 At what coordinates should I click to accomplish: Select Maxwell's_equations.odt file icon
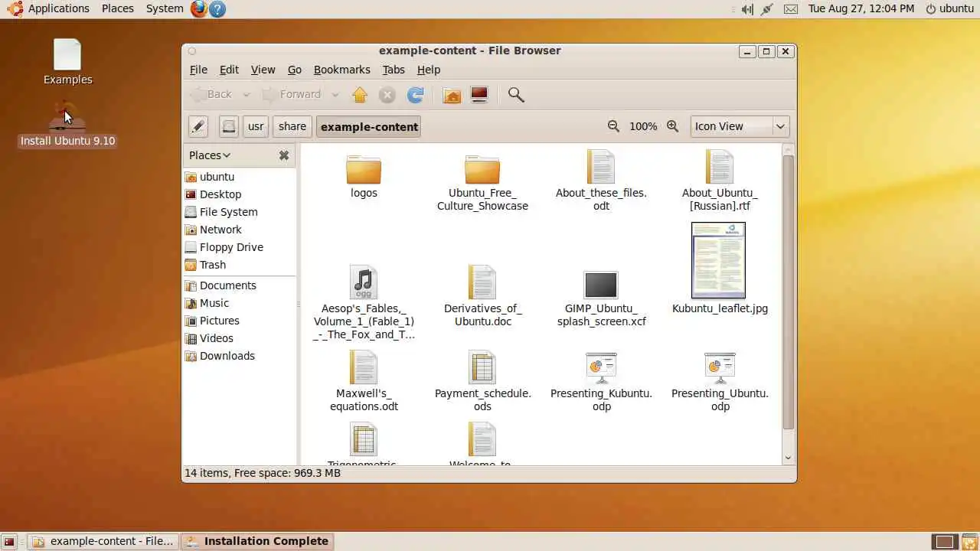(364, 367)
